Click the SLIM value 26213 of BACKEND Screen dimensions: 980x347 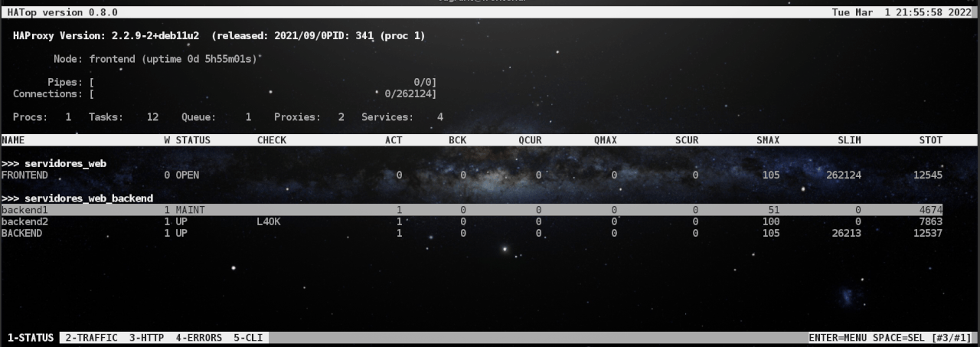[x=846, y=233]
